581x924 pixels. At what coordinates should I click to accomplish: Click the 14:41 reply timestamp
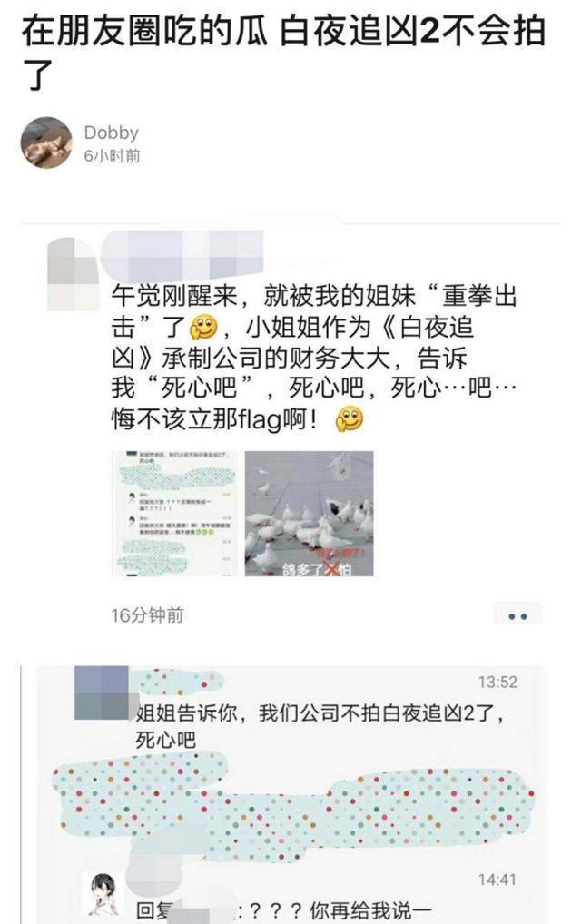(497, 880)
